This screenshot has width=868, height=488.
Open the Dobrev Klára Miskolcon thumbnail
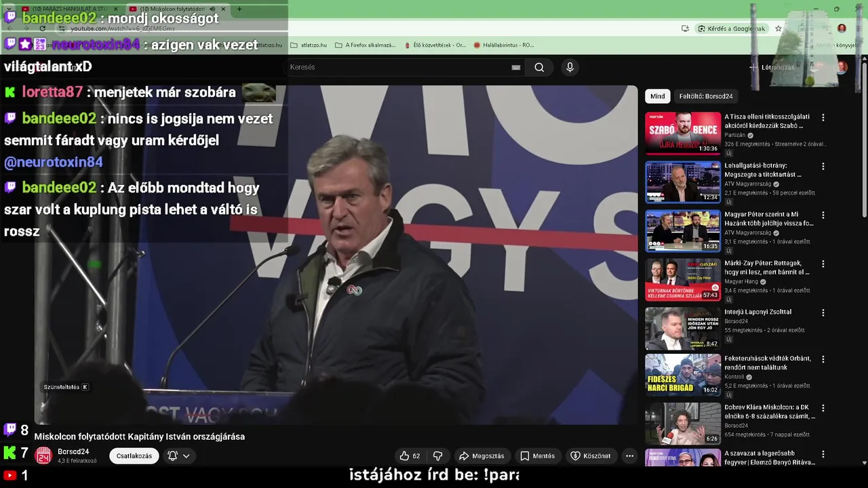coord(683,424)
